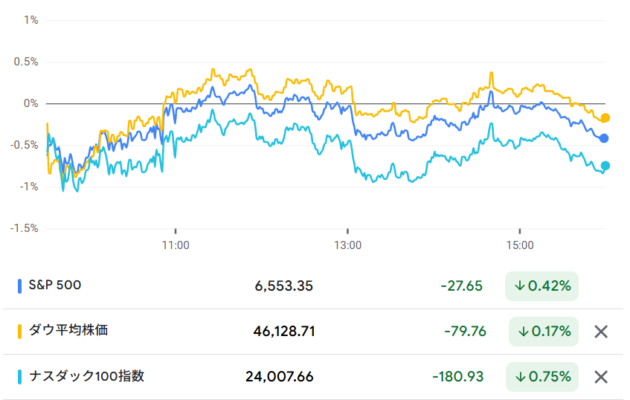Click the ダウ平均株価 price 46,128.71
Image resolution: width=630 pixels, height=400 pixels.
coord(279,331)
